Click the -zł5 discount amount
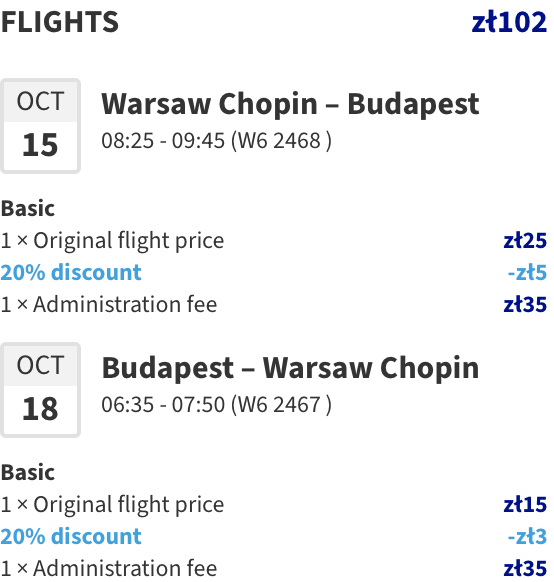 (x=527, y=272)
